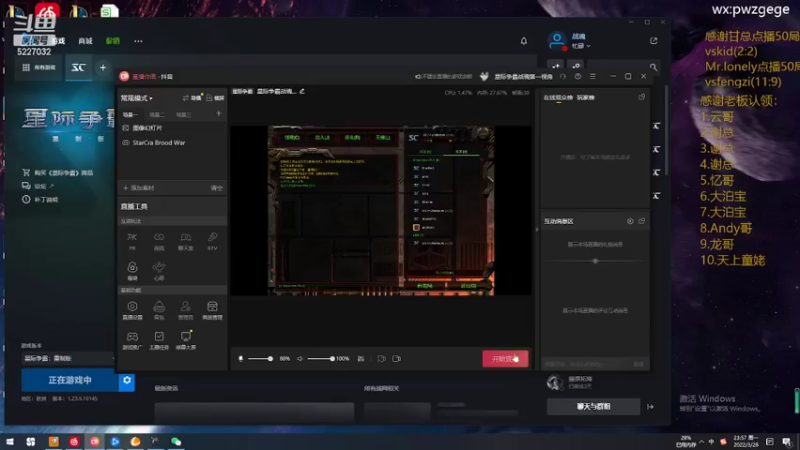800x450 pixels.
Task: Click Battle.net add friend icon
Action: click(556, 66)
